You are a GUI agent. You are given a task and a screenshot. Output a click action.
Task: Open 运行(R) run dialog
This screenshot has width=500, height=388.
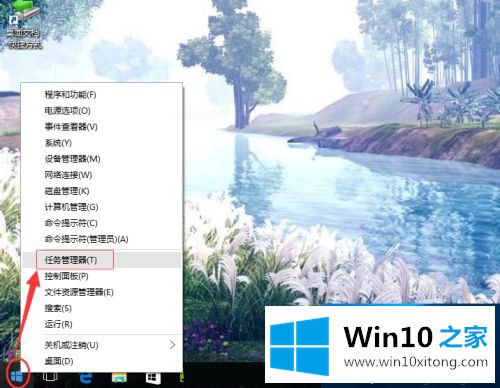click(x=102, y=324)
